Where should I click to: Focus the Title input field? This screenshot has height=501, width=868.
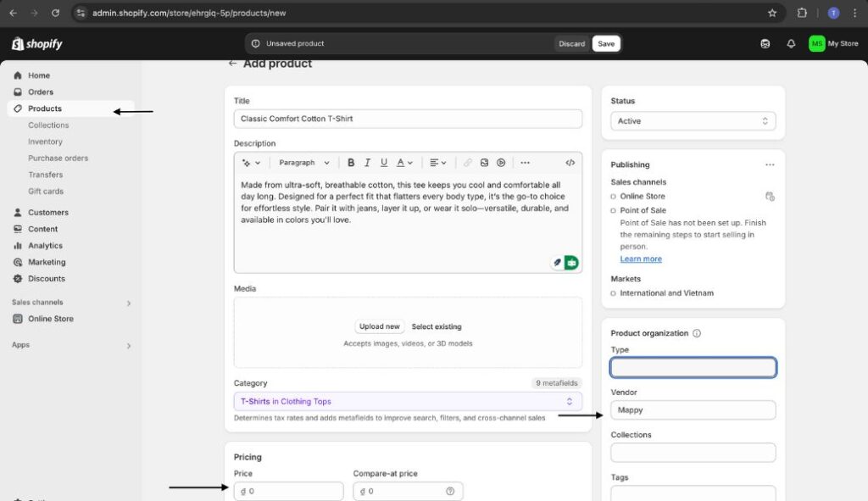coord(408,119)
